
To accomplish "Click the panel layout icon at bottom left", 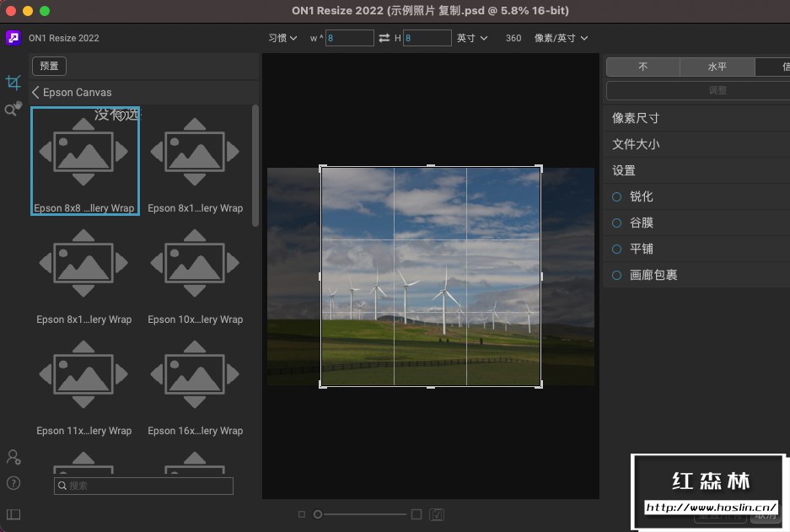I will click(x=13, y=514).
